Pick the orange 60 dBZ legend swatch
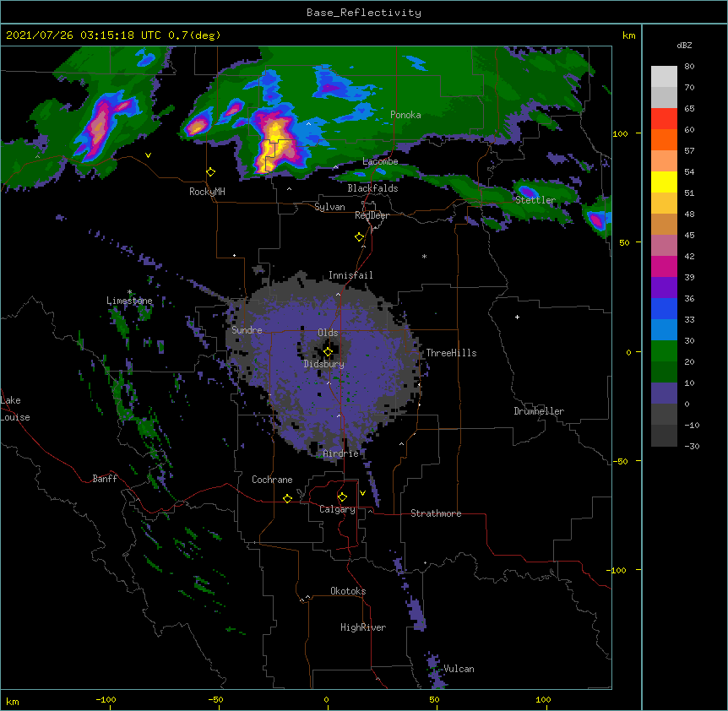728x711 pixels. point(664,139)
